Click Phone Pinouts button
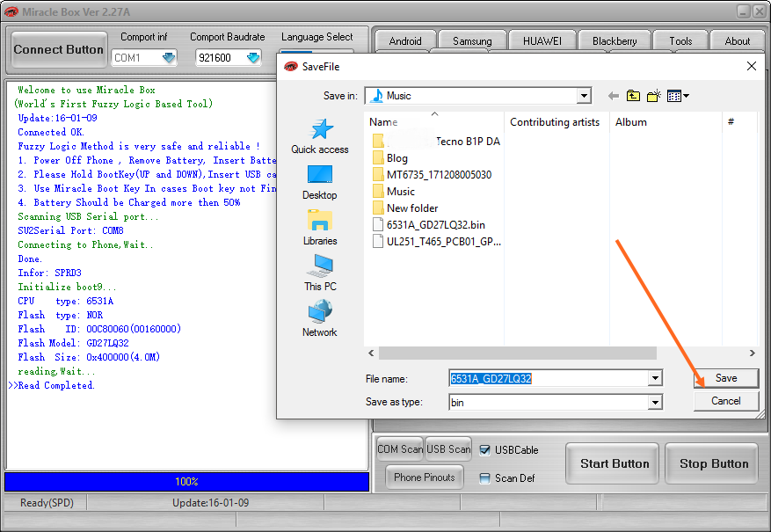The height and width of the screenshot is (532, 771). pos(424,477)
